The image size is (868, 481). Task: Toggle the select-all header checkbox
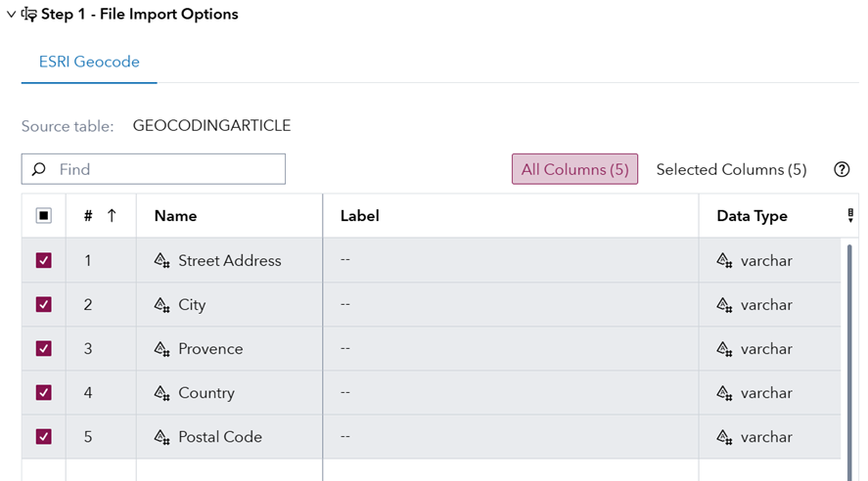[44, 216]
